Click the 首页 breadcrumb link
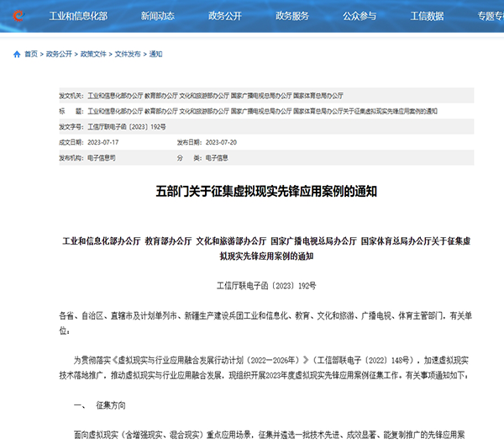Viewport: 504px width, 444px height. click(31, 54)
